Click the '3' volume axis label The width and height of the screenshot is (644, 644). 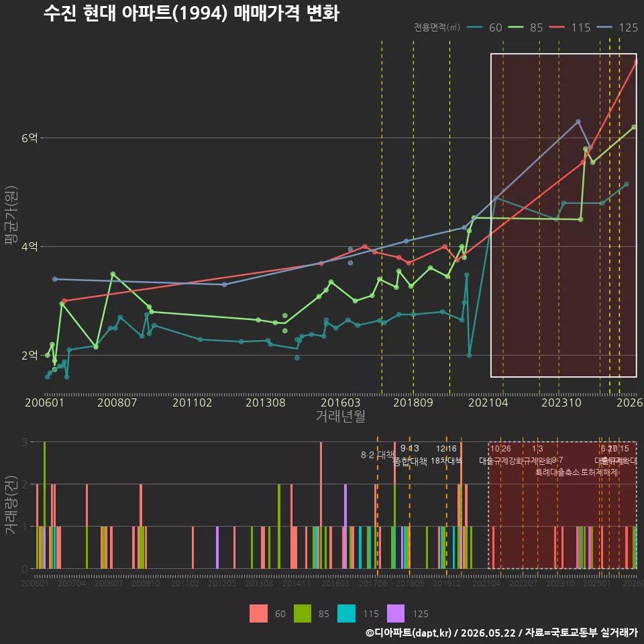(x=25, y=442)
